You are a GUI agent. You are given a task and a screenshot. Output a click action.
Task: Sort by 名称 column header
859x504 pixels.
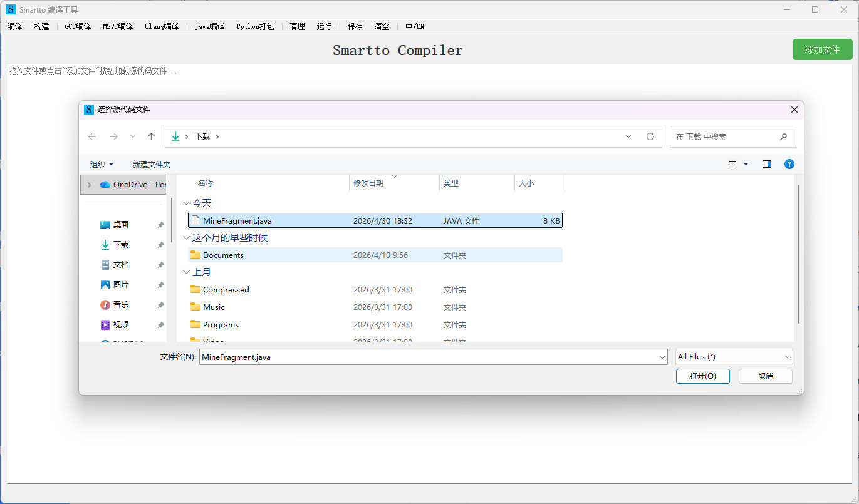tap(206, 183)
